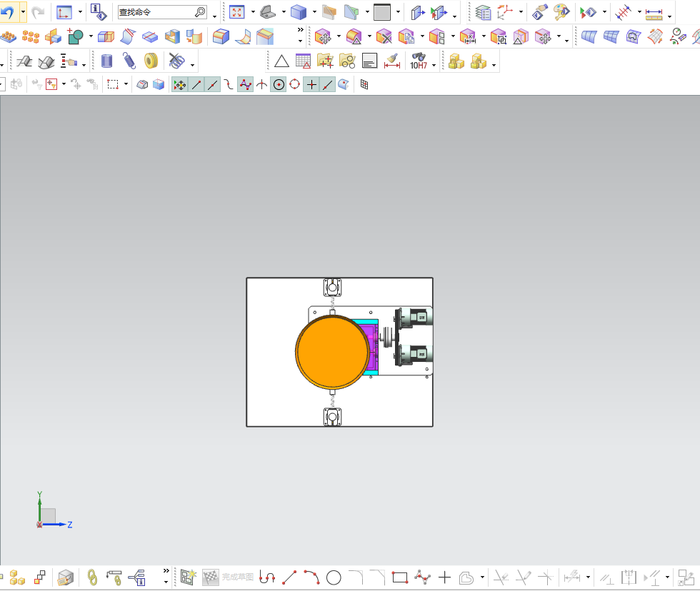
Task: Click the bounded grid point icon
Action: click(x=364, y=84)
